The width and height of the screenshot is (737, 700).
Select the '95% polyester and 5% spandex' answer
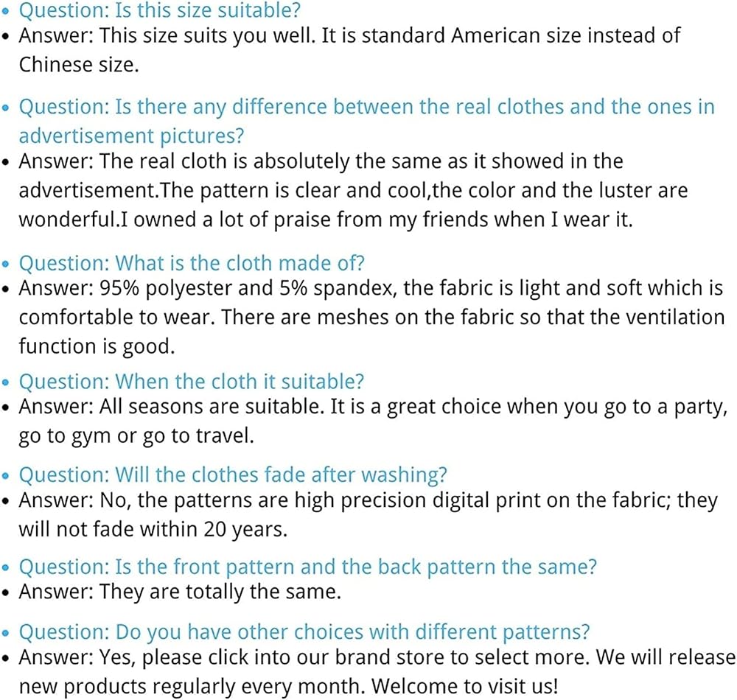pos(371,317)
